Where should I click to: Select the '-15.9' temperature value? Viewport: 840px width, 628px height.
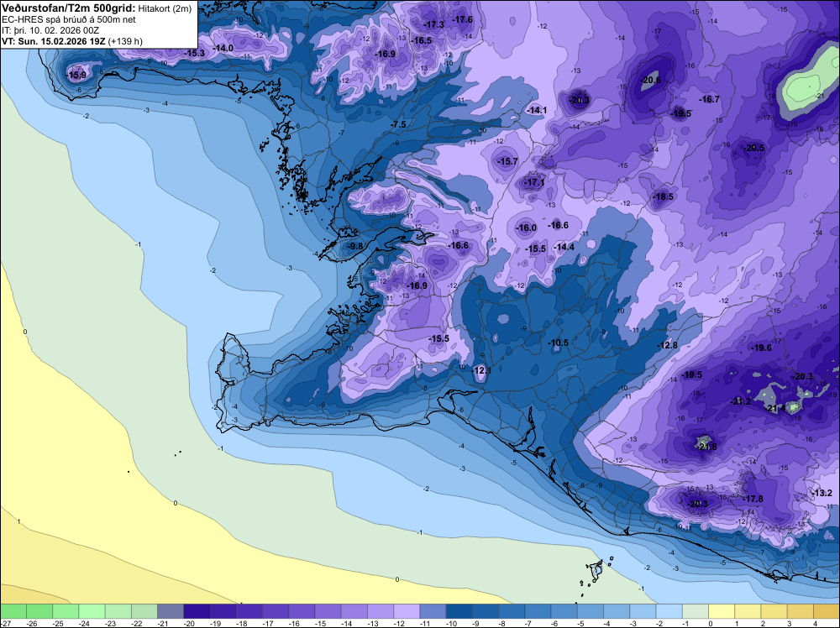[76, 75]
